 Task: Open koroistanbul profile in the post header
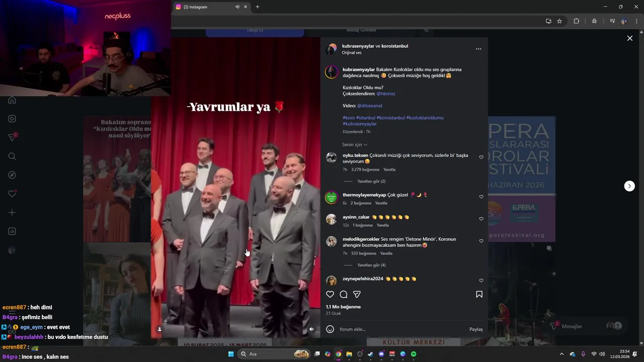[x=395, y=46]
